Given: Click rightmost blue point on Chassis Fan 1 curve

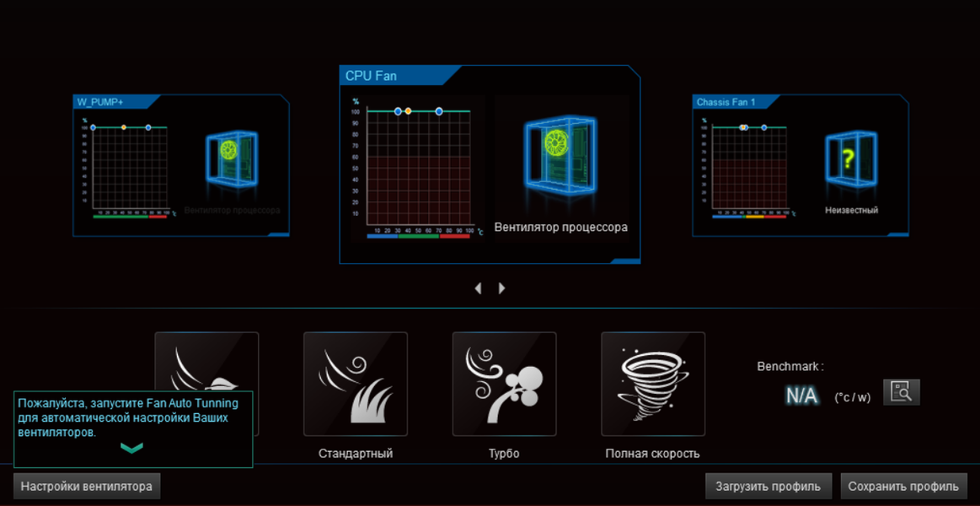Looking at the screenshot, I should tap(763, 127).
